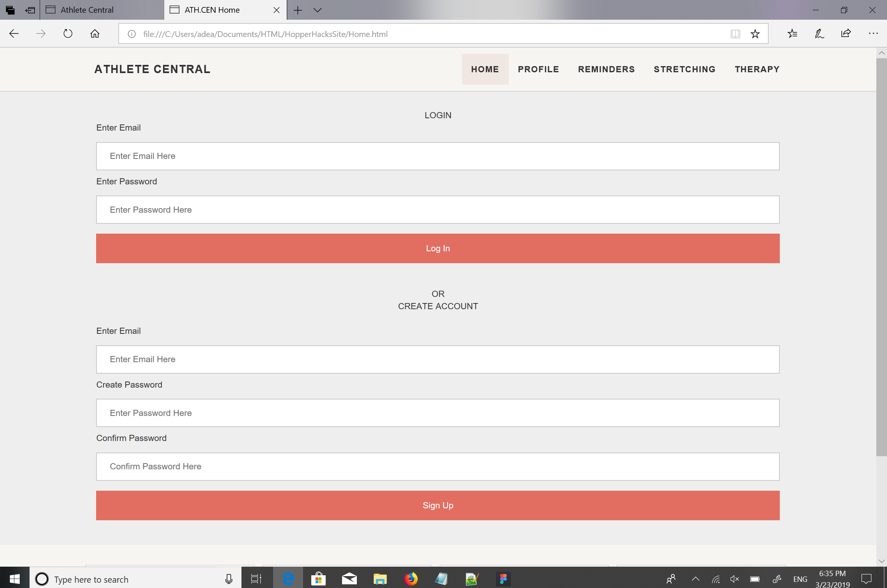Viewport: 887px width, 588px height.
Task: Click the add notes pen icon
Action: [x=819, y=34]
